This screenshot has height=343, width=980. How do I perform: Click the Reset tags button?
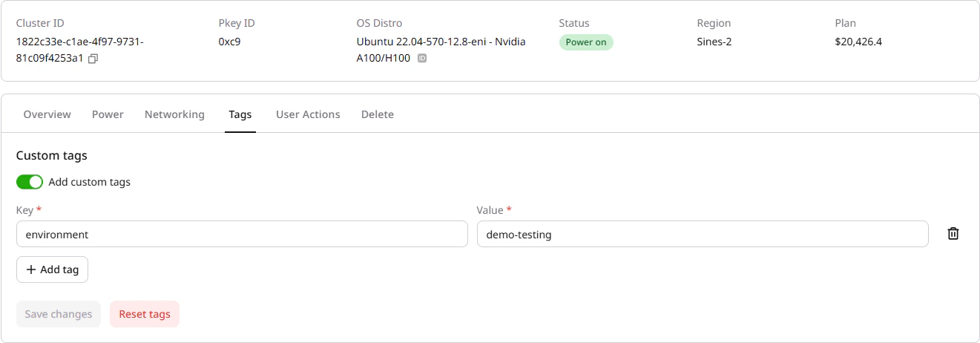click(145, 314)
